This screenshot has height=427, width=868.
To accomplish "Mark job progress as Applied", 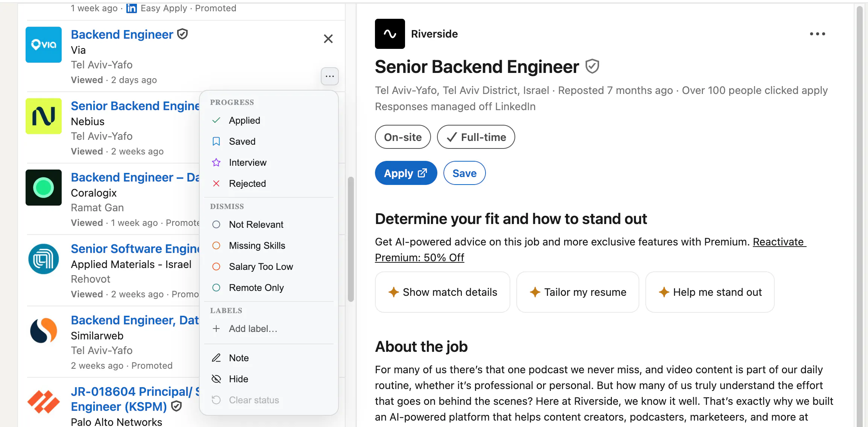I will [269, 120].
